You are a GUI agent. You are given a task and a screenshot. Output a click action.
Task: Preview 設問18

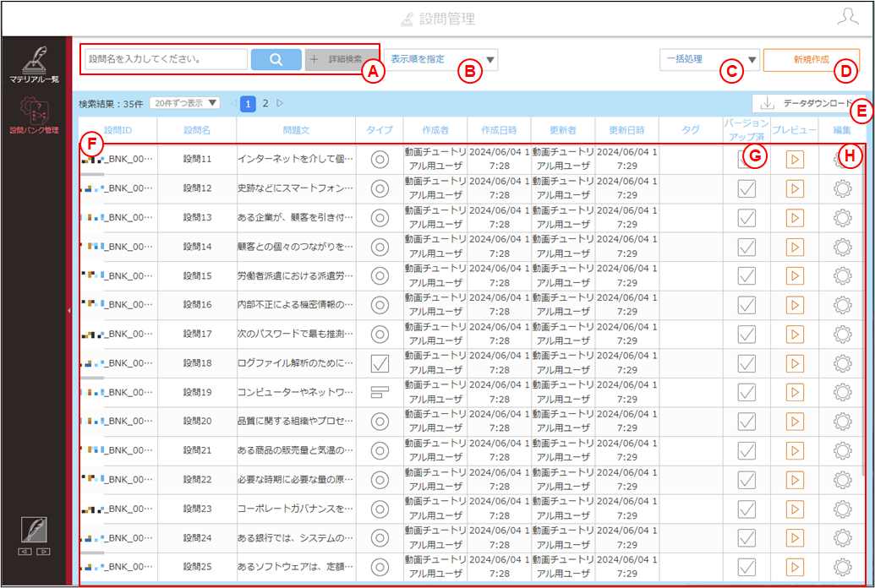[795, 363]
